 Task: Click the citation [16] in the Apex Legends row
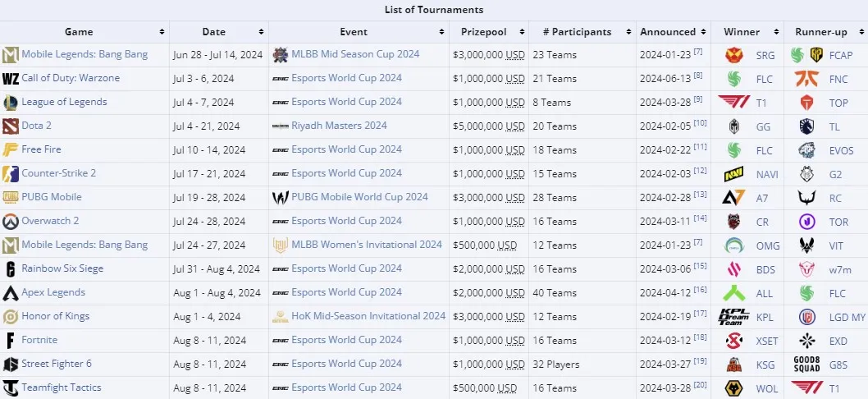701,289
